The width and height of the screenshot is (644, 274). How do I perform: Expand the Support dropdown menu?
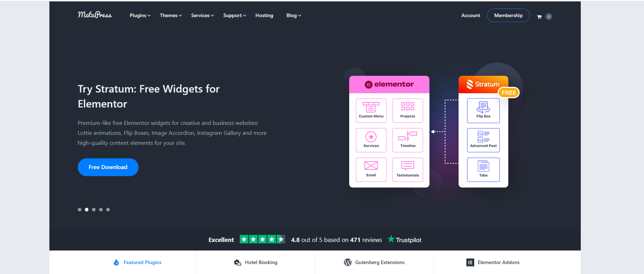[234, 15]
